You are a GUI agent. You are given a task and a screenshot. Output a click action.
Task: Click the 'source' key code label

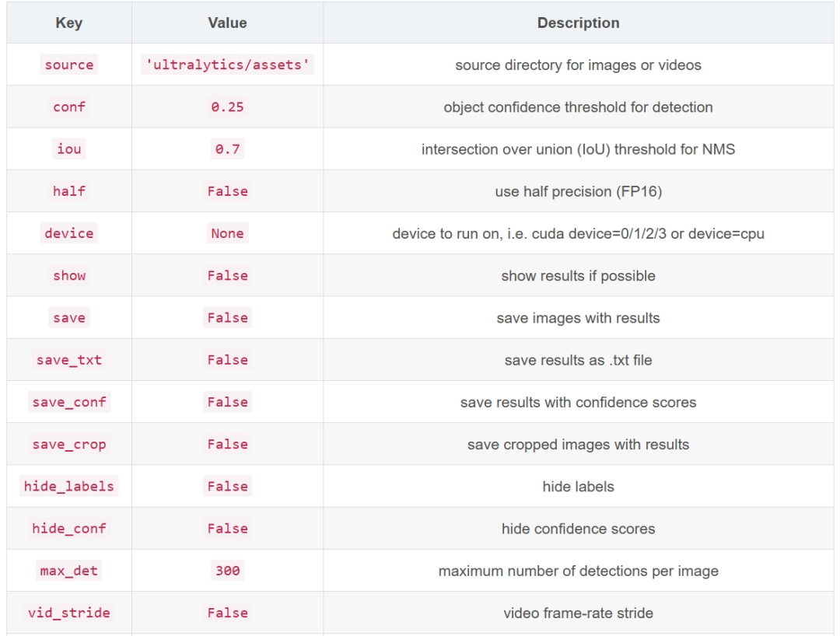click(x=69, y=65)
